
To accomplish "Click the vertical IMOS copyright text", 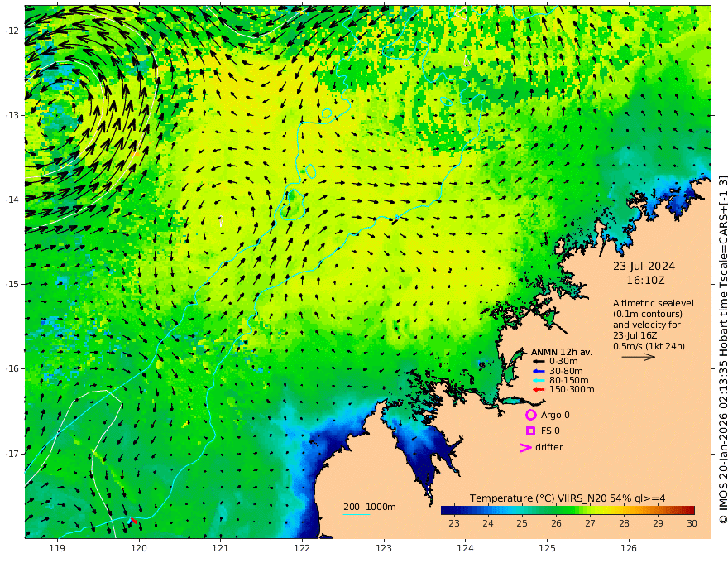I will tap(723, 349).
